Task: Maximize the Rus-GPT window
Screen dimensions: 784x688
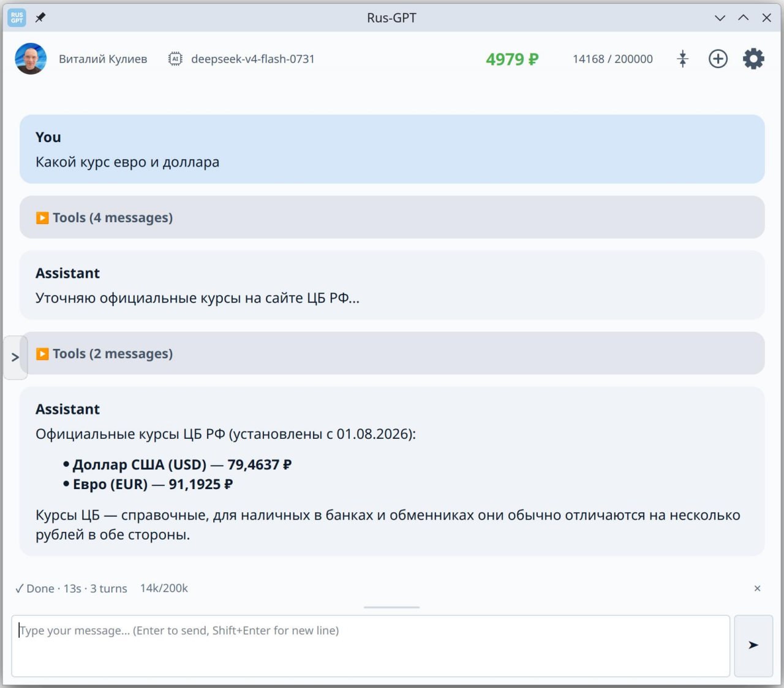Action: tap(744, 18)
